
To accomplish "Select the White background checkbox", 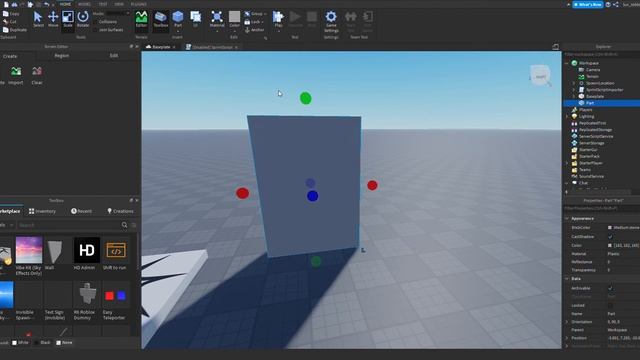I will 15,342.
